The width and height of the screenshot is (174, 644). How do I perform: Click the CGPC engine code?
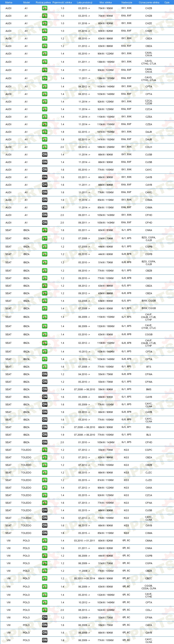click(x=148, y=450)
